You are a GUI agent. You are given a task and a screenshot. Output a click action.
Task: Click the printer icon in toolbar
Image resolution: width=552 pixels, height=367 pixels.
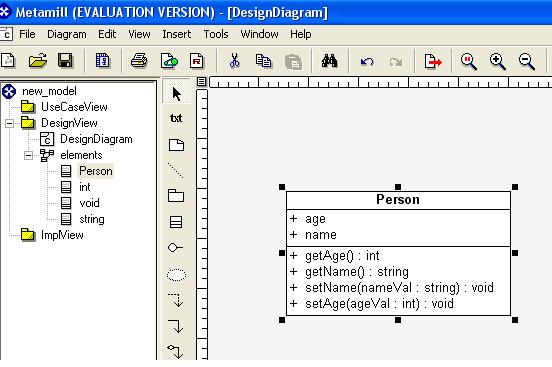(139, 61)
